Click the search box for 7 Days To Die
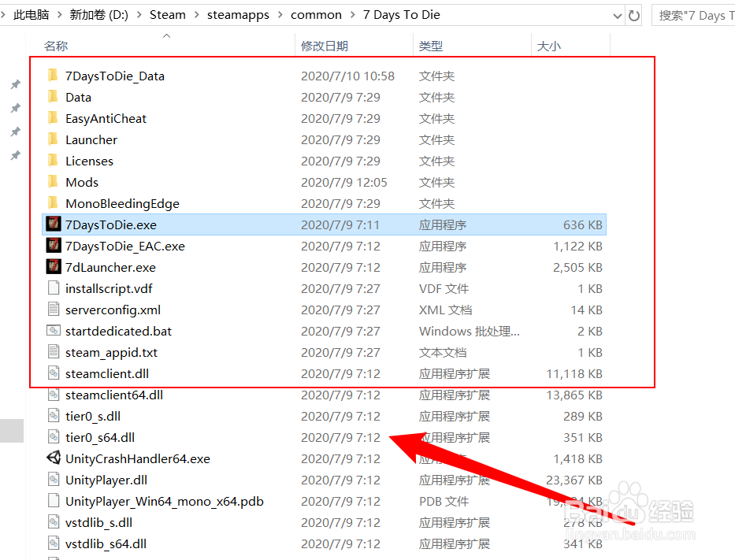 point(694,16)
